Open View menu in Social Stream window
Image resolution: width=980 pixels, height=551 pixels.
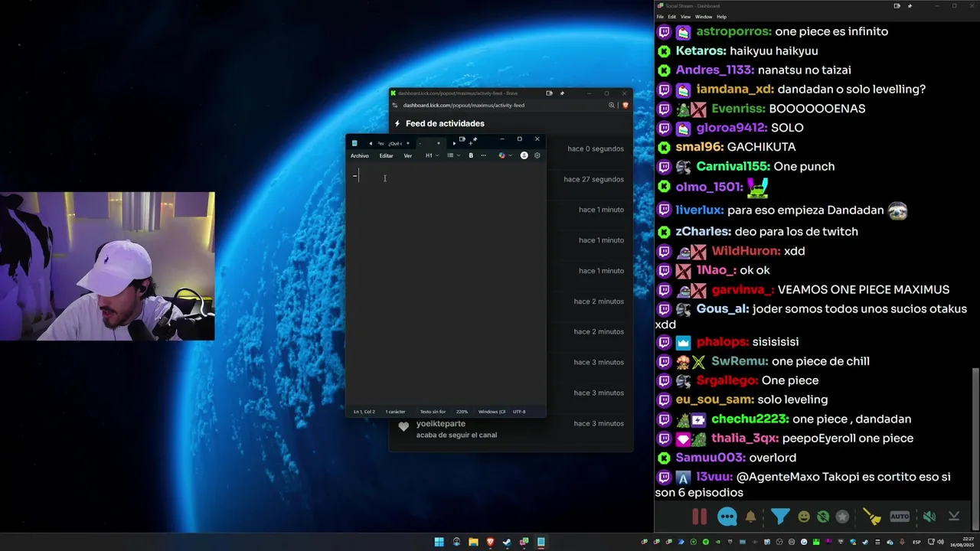click(685, 17)
